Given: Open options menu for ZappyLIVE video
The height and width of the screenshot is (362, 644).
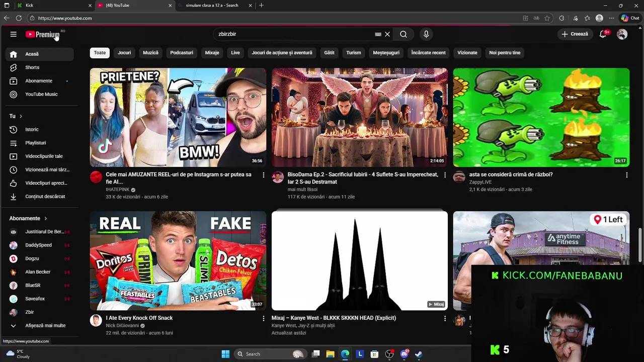Looking at the screenshot, I should [x=626, y=175].
